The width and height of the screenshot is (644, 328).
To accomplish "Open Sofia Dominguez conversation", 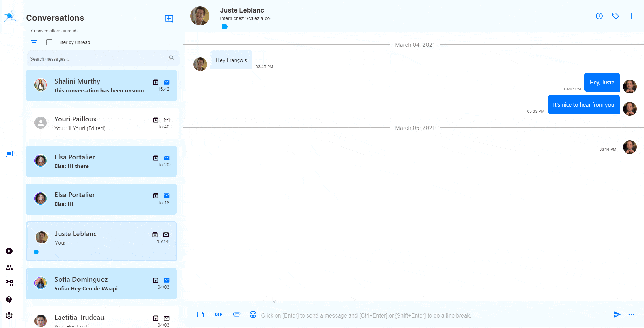I will [x=101, y=284].
